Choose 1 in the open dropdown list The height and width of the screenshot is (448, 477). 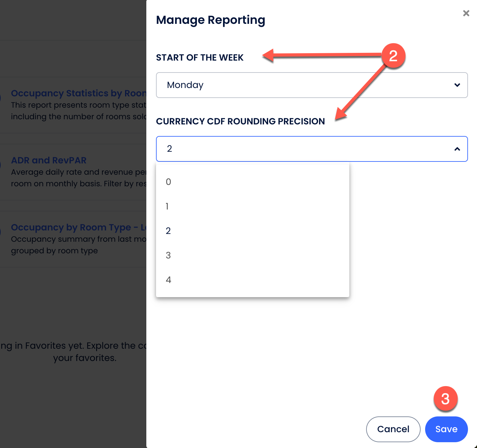(x=167, y=206)
